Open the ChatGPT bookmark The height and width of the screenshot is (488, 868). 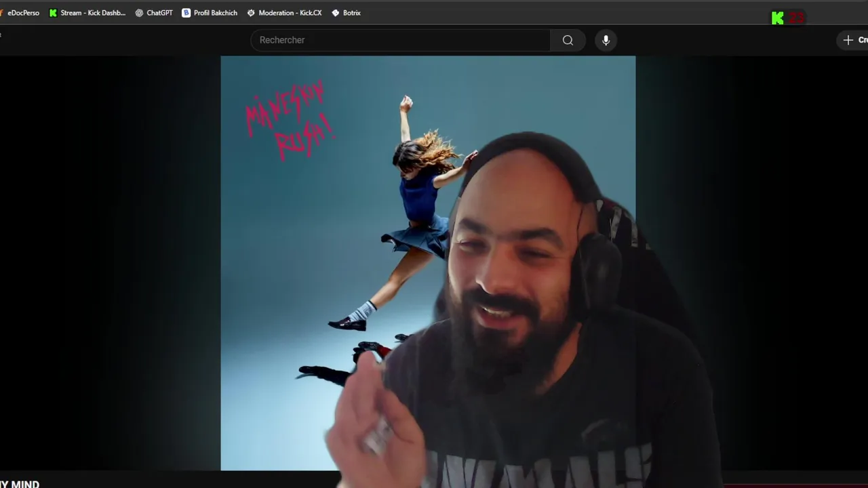[154, 13]
